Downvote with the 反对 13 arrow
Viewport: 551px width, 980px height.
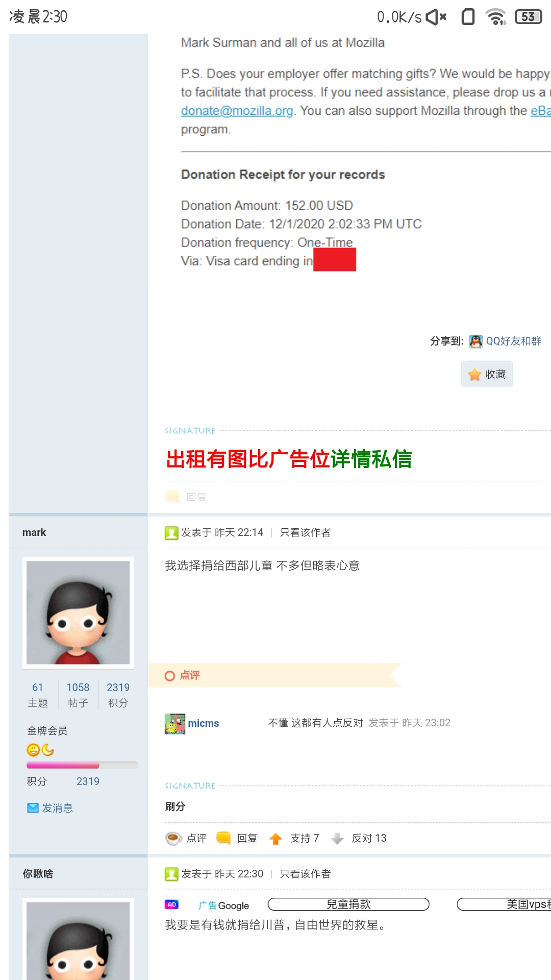pyautogui.click(x=337, y=839)
